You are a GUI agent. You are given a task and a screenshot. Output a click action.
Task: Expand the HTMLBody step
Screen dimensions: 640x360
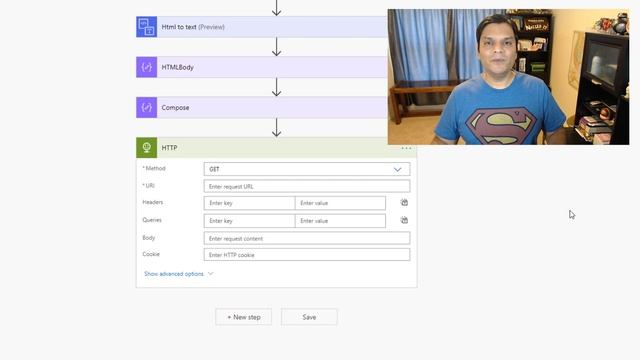(262, 67)
